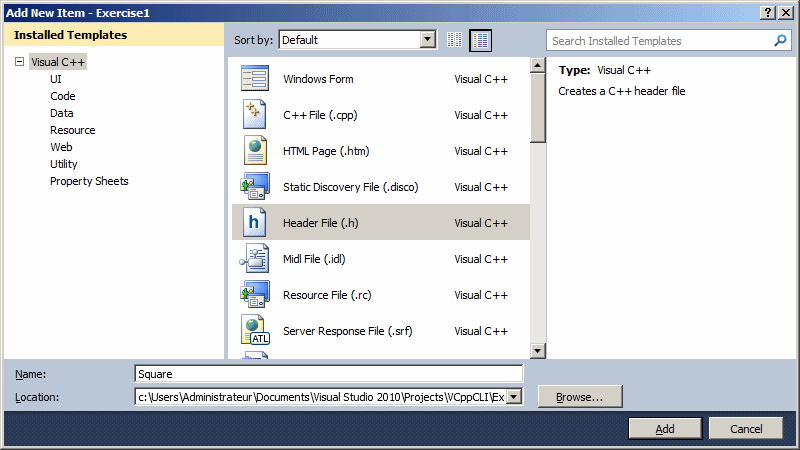Click the template list scroll up arrow
The image size is (800, 450).
537,65
